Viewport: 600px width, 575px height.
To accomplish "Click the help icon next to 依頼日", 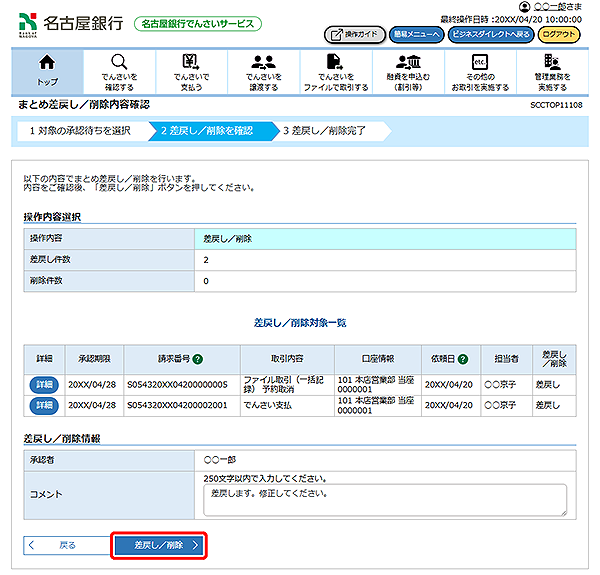I will point(465,358).
